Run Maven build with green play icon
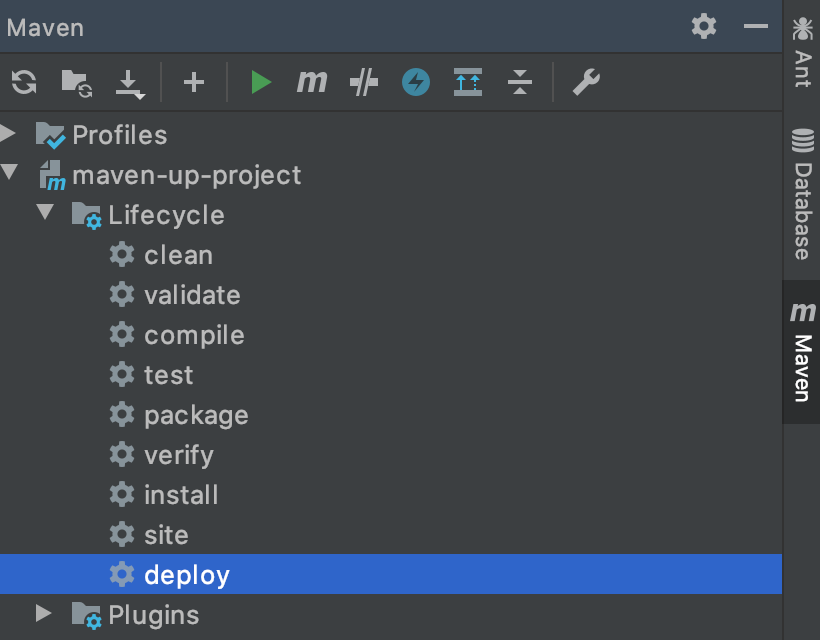The image size is (820, 640). coord(260,82)
